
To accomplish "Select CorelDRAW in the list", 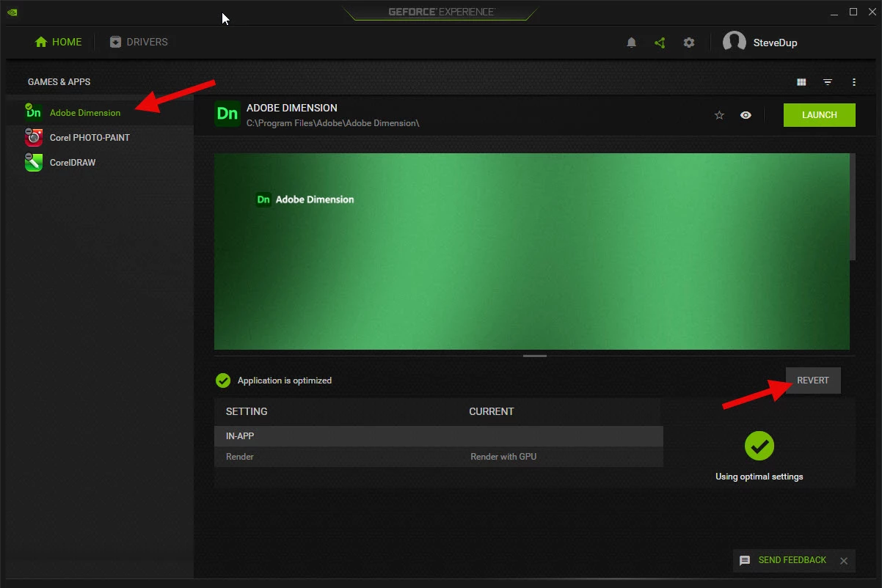I will pyautogui.click(x=99, y=162).
